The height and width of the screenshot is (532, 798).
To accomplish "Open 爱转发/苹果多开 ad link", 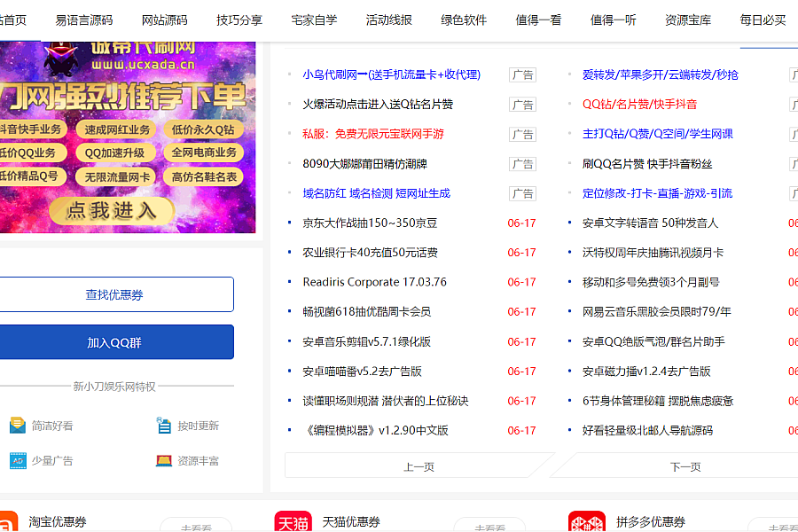I will click(660, 74).
